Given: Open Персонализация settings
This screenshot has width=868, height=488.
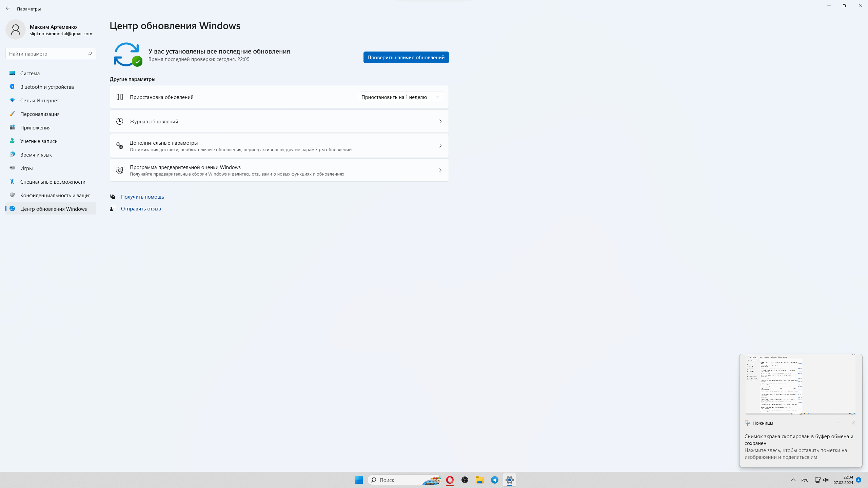Looking at the screenshot, I should coord(51,114).
